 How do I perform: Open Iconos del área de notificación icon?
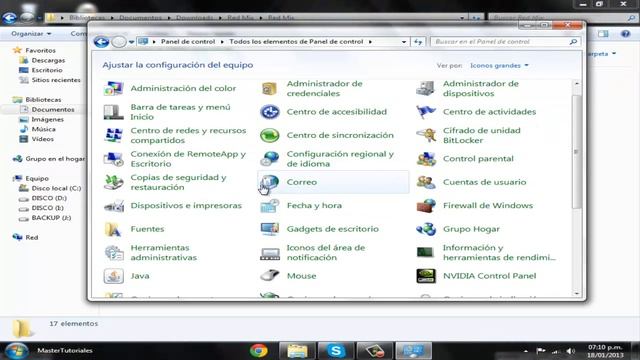coord(269,253)
